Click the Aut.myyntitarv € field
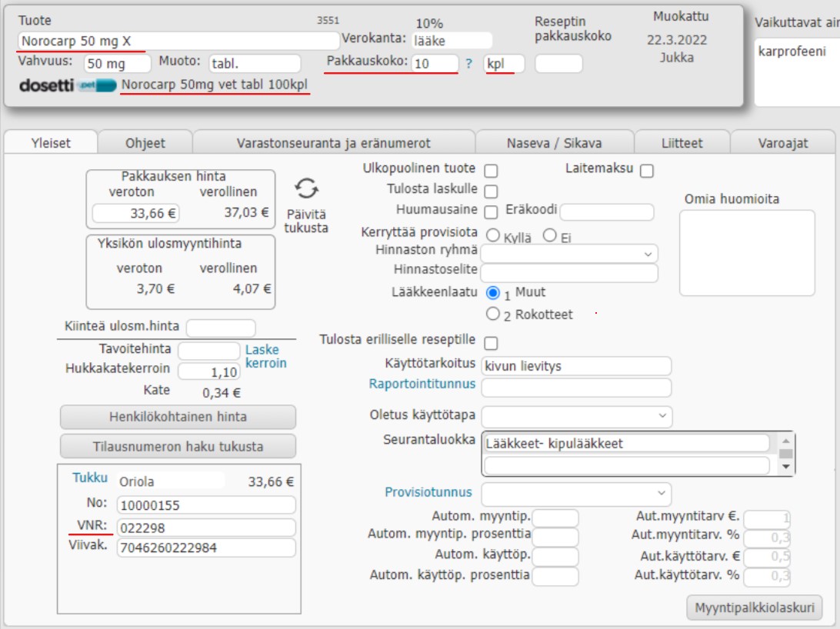The image size is (840, 629). tap(767, 518)
